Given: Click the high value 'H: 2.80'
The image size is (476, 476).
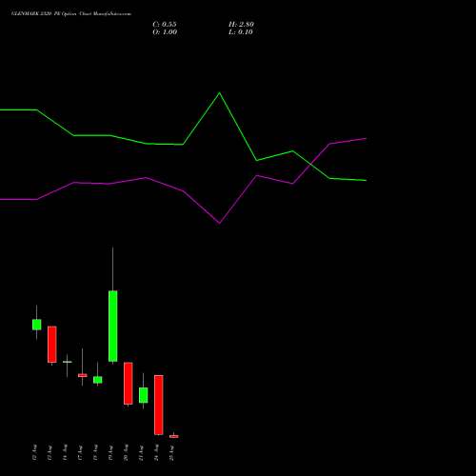Looking at the screenshot, I should (241, 25).
